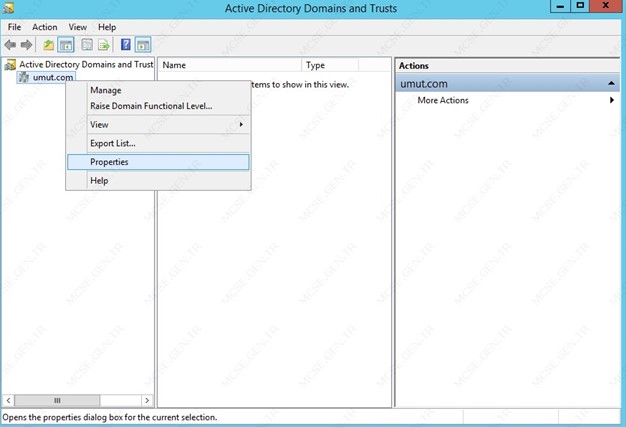This screenshot has width=626, height=427.
Task: Click the Actions pane title
Action: click(x=414, y=66)
